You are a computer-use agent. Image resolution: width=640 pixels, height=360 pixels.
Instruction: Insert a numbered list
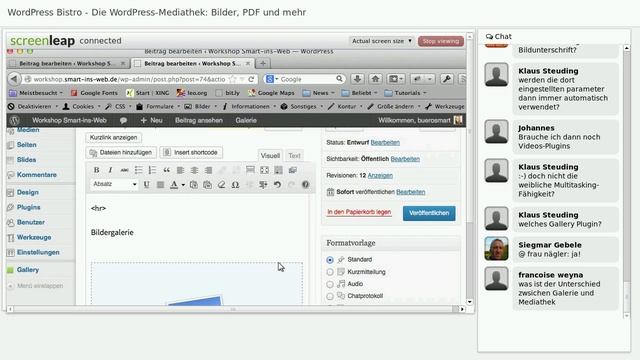pos(152,170)
